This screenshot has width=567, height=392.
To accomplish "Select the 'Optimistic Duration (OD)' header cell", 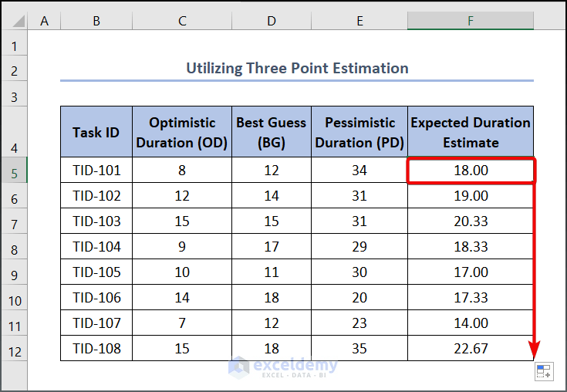I will [182, 132].
